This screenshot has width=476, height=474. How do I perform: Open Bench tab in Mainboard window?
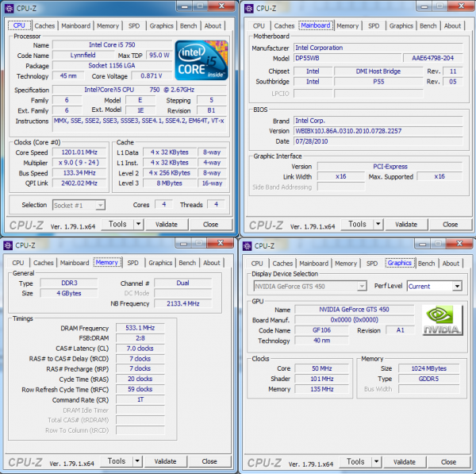click(428, 26)
